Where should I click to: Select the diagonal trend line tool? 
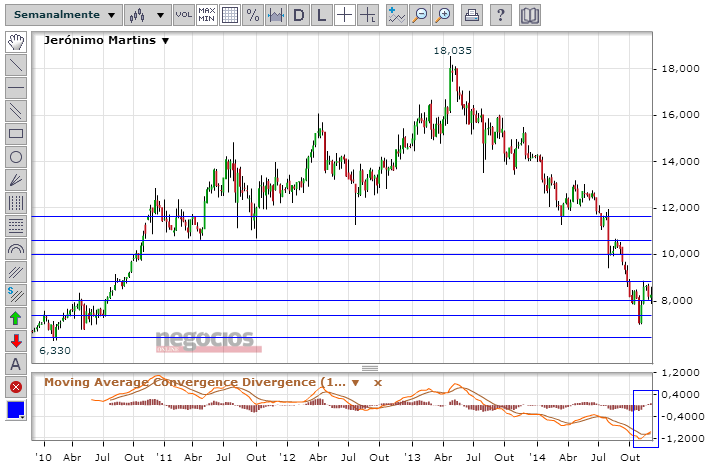pyautogui.click(x=16, y=65)
